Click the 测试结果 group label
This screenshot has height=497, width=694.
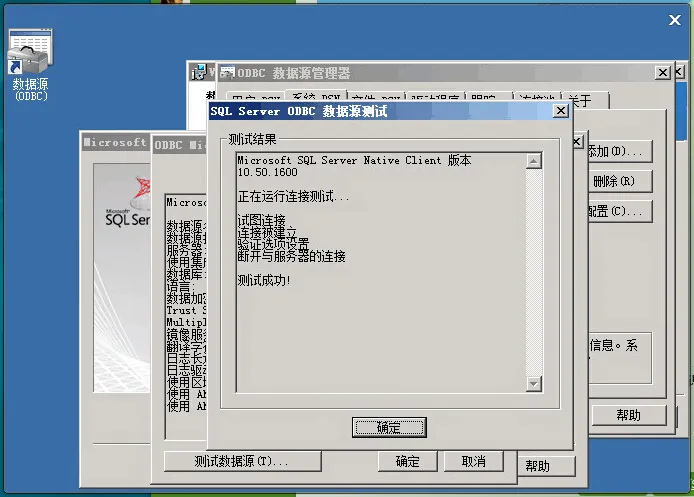pos(252,139)
